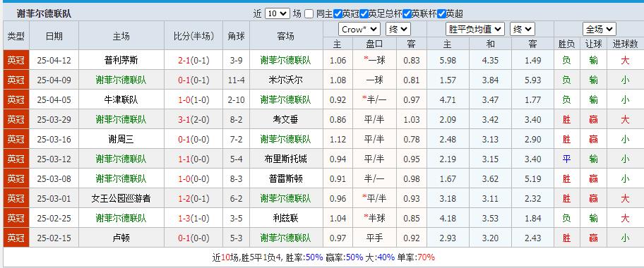Open the 终 dropdown next to Crow*
Viewport: 644px width, 268px height.
tap(398, 29)
